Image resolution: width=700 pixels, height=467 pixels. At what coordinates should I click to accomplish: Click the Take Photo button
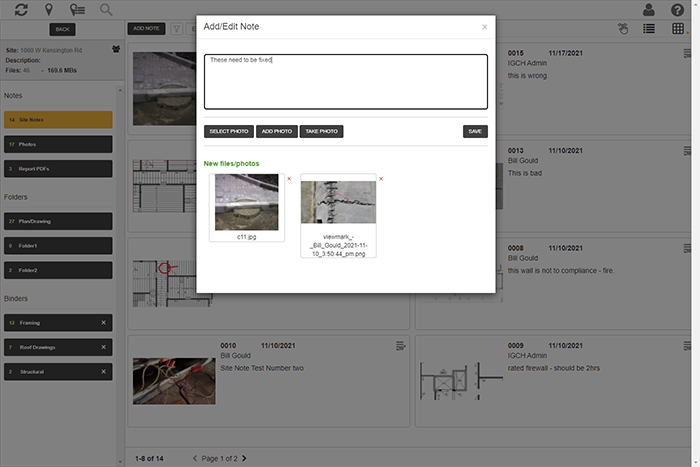321,131
